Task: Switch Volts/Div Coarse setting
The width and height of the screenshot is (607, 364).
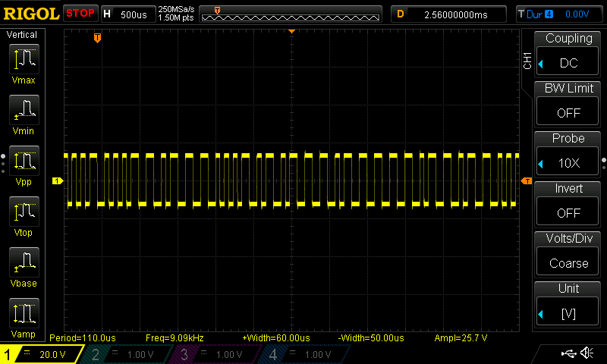Action: 568,255
